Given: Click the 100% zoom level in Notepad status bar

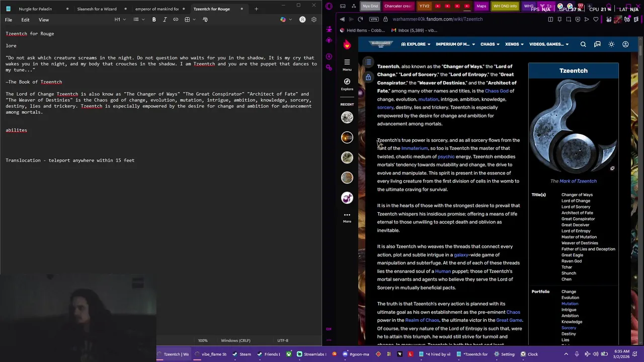Looking at the screenshot, I should [203, 340].
